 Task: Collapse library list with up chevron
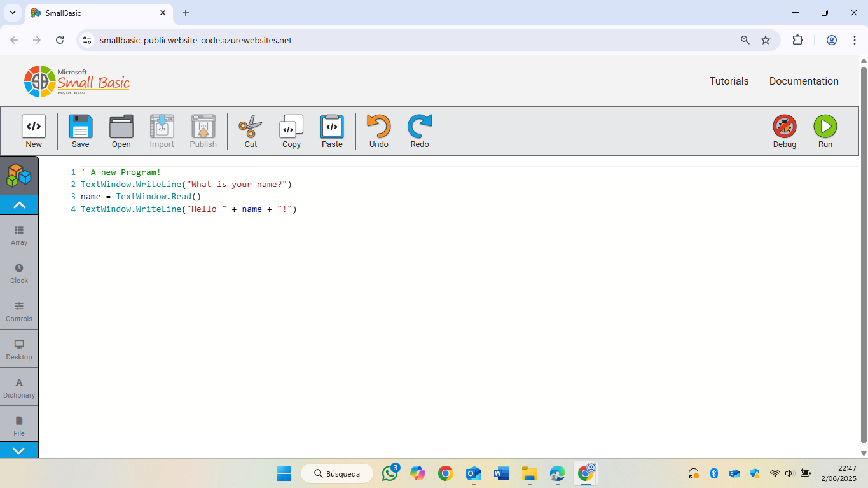(19, 205)
